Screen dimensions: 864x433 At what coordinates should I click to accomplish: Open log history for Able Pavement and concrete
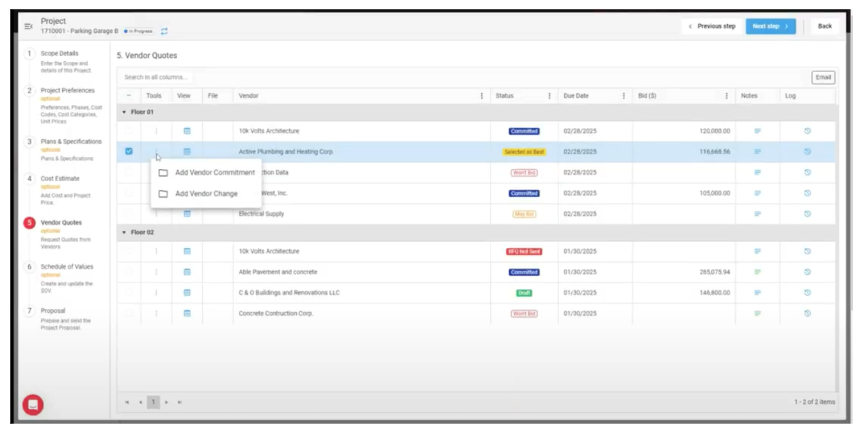point(807,272)
